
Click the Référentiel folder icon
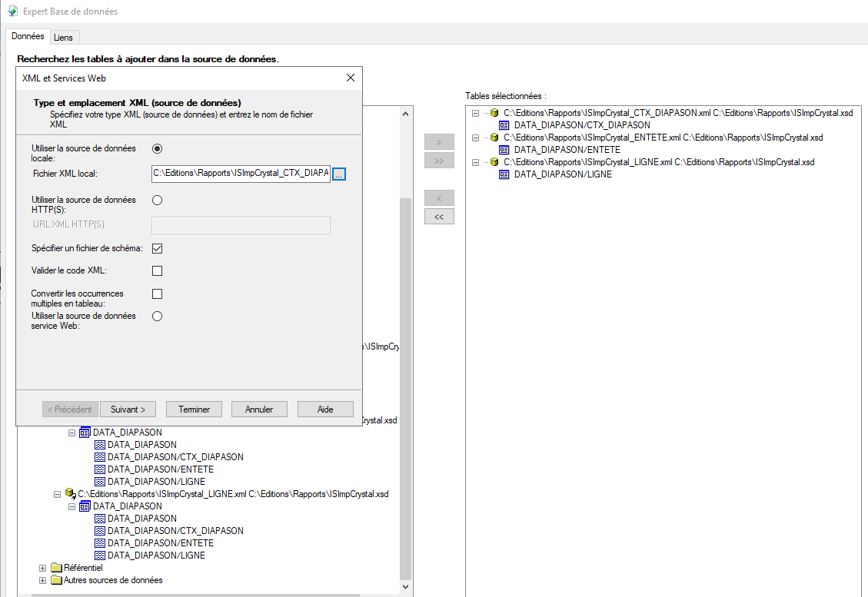pyautogui.click(x=56, y=568)
